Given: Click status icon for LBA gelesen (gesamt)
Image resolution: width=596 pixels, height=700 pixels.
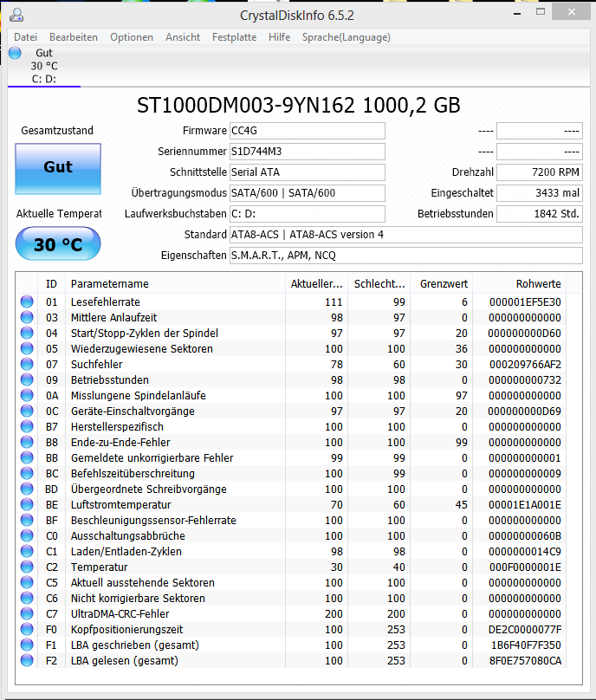Looking at the screenshot, I should [x=27, y=661].
